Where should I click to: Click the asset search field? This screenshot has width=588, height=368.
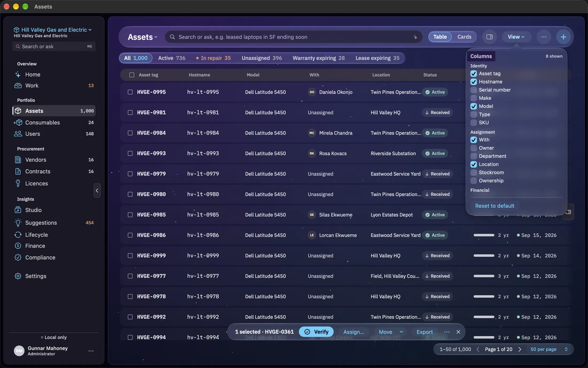[293, 37]
